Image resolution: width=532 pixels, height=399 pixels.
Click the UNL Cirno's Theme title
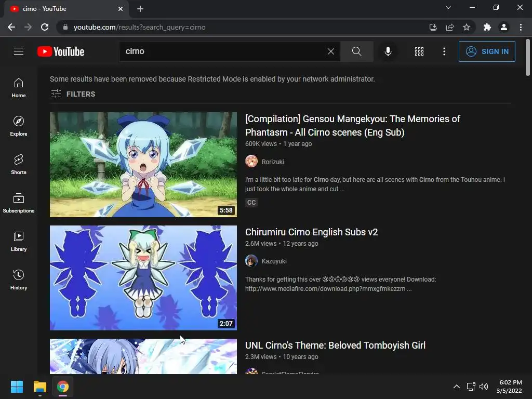(x=335, y=345)
